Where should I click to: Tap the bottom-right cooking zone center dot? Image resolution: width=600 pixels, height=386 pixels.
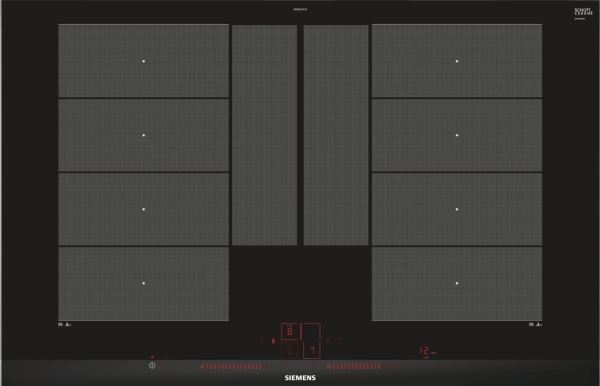point(457,283)
